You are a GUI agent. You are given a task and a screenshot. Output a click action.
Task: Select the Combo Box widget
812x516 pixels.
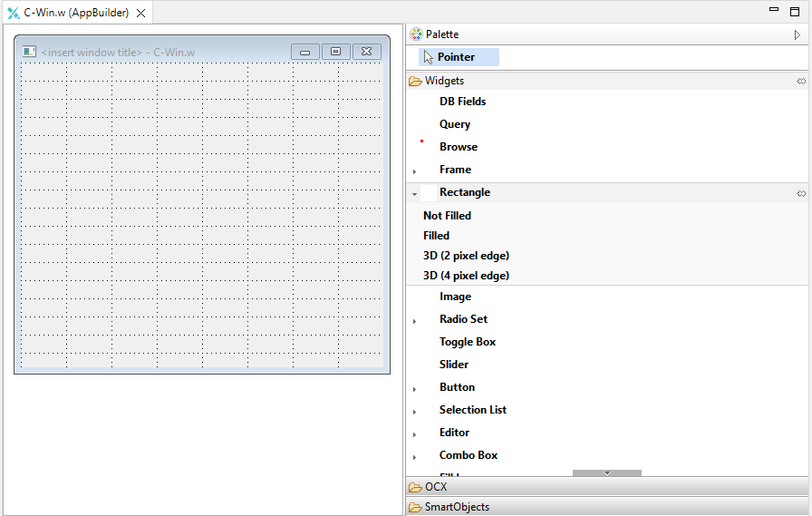click(469, 455)
